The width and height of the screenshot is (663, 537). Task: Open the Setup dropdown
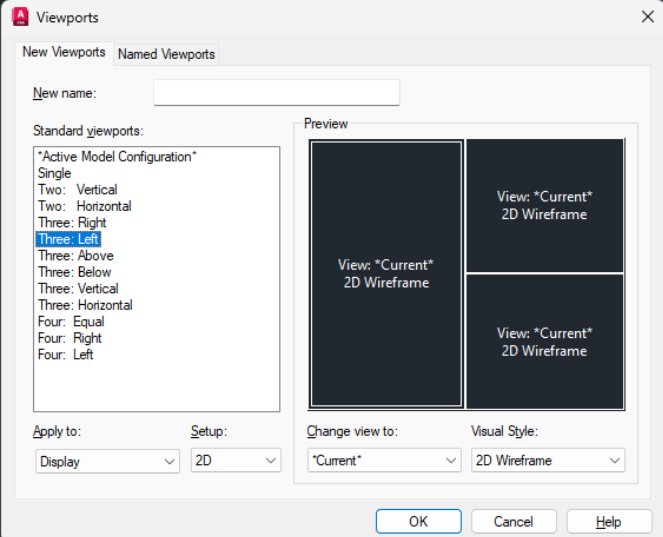pos(236,460)
